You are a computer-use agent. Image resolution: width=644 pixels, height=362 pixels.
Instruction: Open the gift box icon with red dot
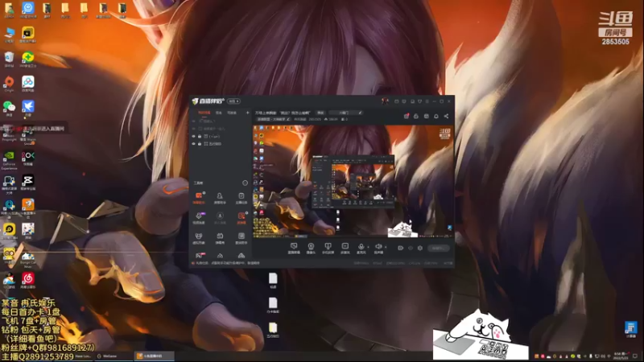pyautogui.click(x=407, y=116)
